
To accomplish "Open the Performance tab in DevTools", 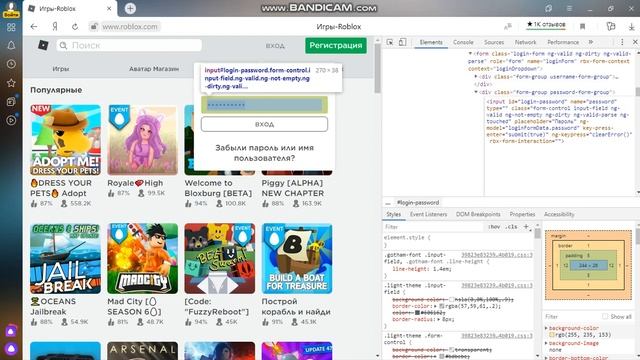I will coord(563,42).
